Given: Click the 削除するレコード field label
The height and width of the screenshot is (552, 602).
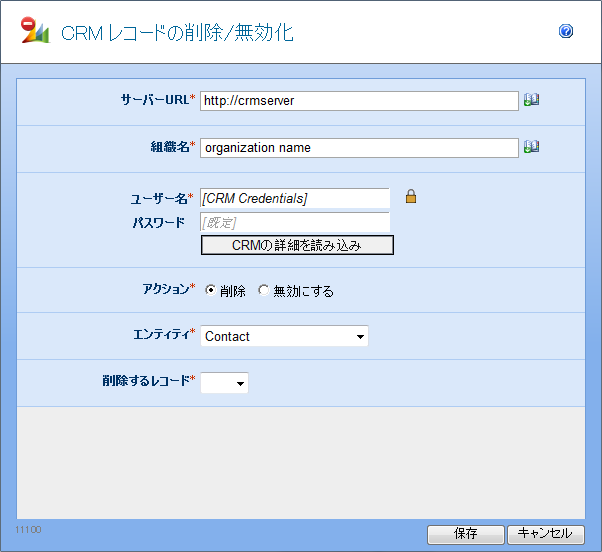Looking at the screenshot, I should point(144,381).
